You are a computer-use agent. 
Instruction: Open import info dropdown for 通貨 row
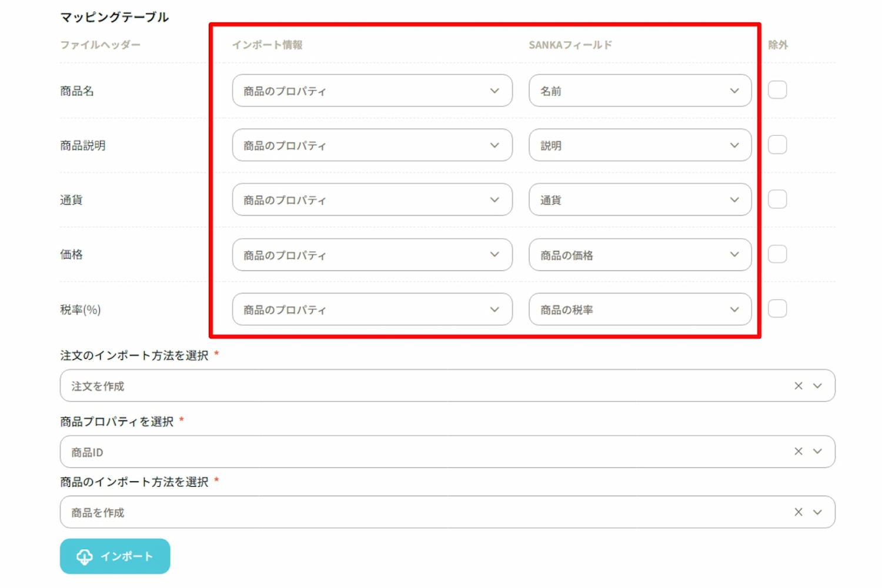click(x=372, y=200)
